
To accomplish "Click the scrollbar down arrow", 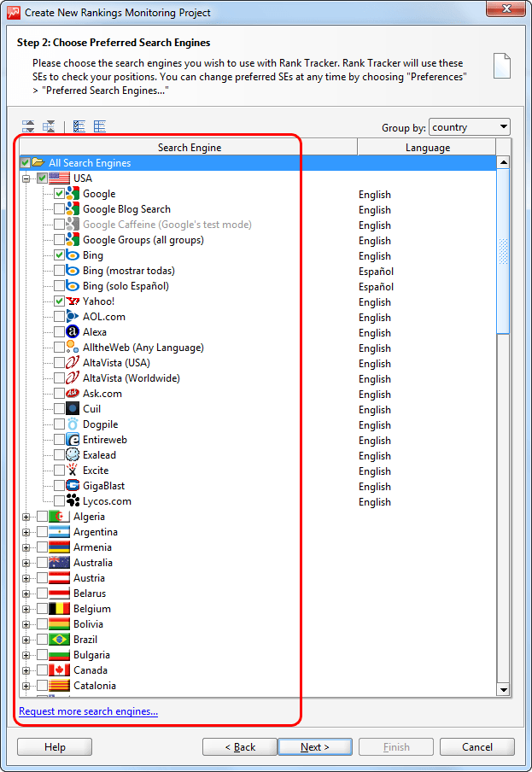I will (x=503, y=690).
